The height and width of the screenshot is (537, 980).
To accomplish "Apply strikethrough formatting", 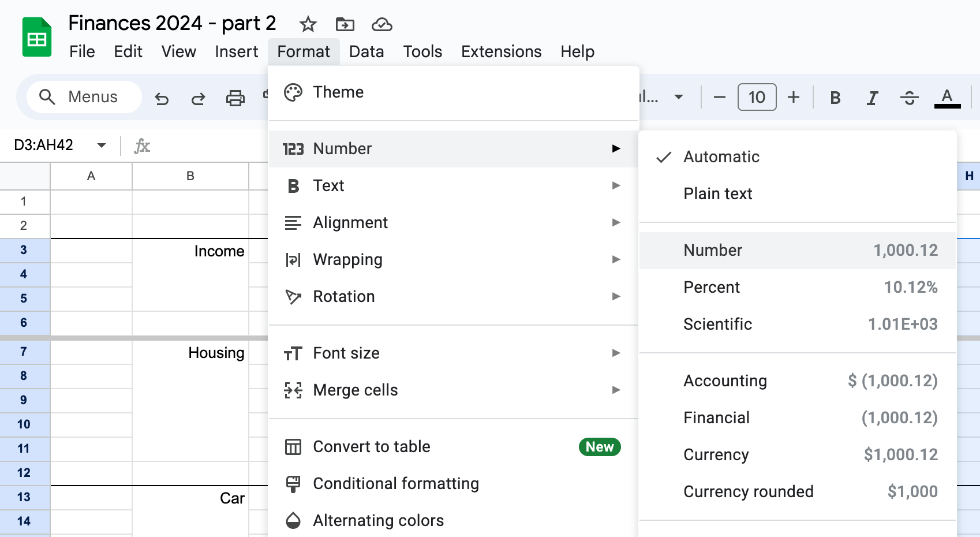I will click(910, 98).
